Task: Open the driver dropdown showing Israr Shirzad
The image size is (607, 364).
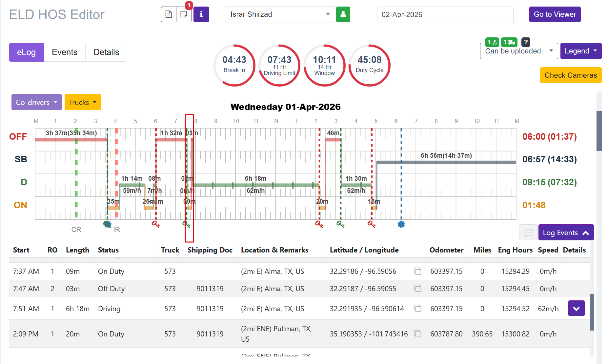Action: [x=280, y=14]
